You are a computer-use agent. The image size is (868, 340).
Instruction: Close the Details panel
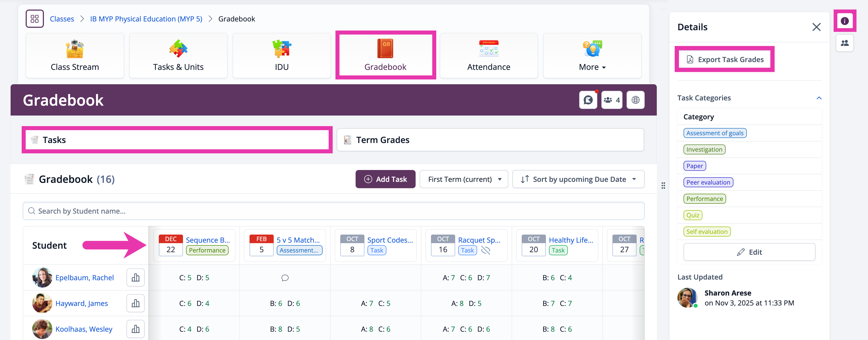pyautogui.click(x=816, y=27)
